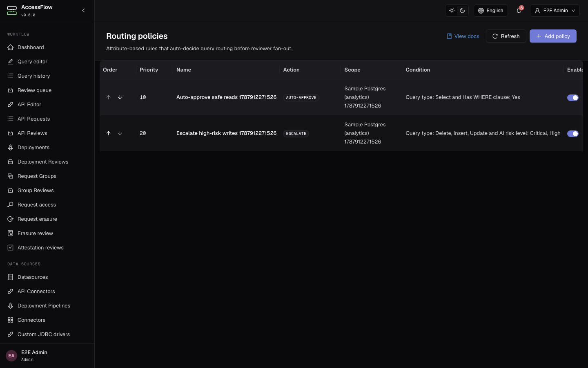Click the Connectors grid icon

coord(11,320)
